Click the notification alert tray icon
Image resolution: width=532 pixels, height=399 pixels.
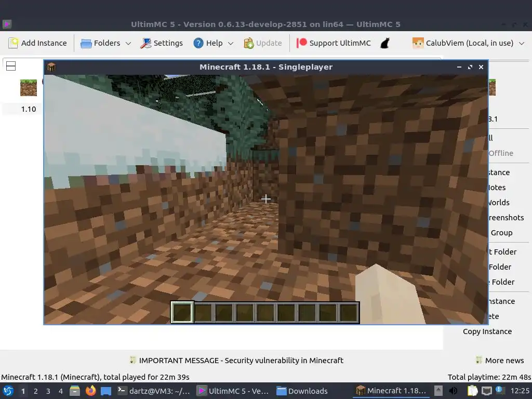pyautogui.click(x=500, y=390)
